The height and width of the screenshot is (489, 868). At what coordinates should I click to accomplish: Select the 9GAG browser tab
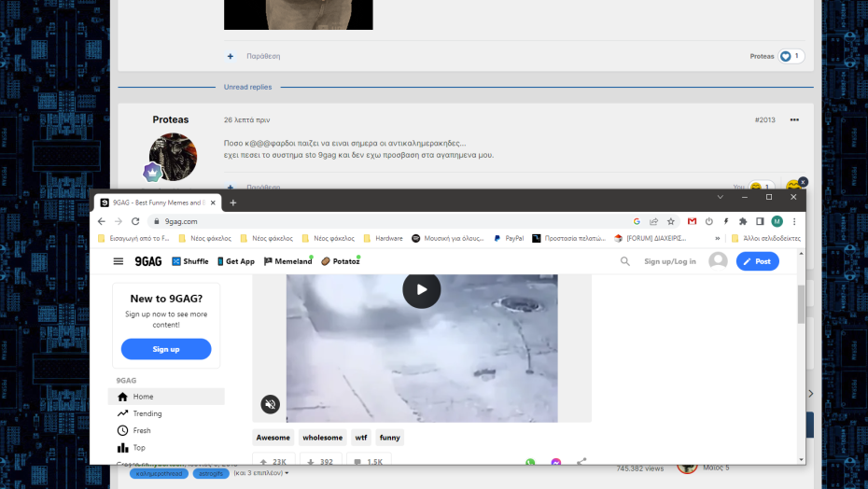(x=158, y=203)
